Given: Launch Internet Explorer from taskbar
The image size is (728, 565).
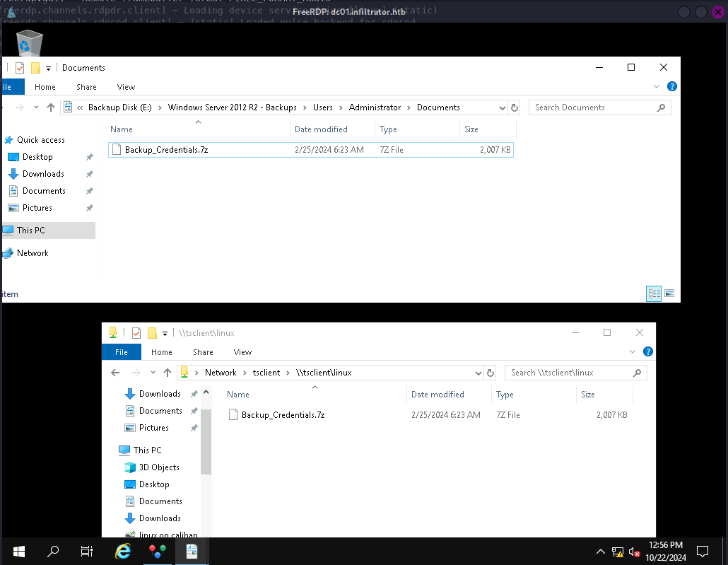Looking at the screenshot, I should (123, 552).
